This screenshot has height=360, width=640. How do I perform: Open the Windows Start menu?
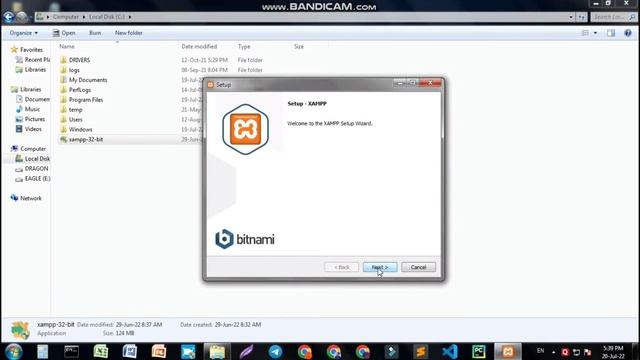[x=13, y=351]
